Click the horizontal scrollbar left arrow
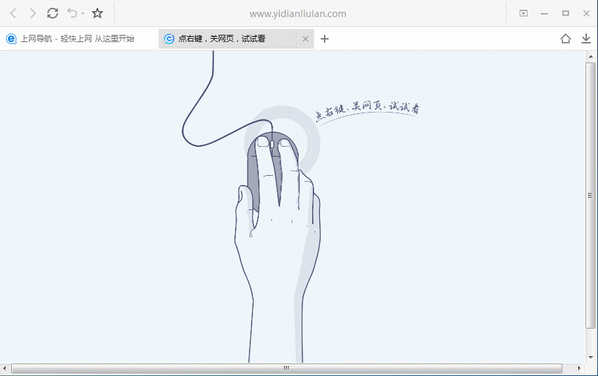The image size is (599, 378). pyautogui.click(x=5, y=368)
